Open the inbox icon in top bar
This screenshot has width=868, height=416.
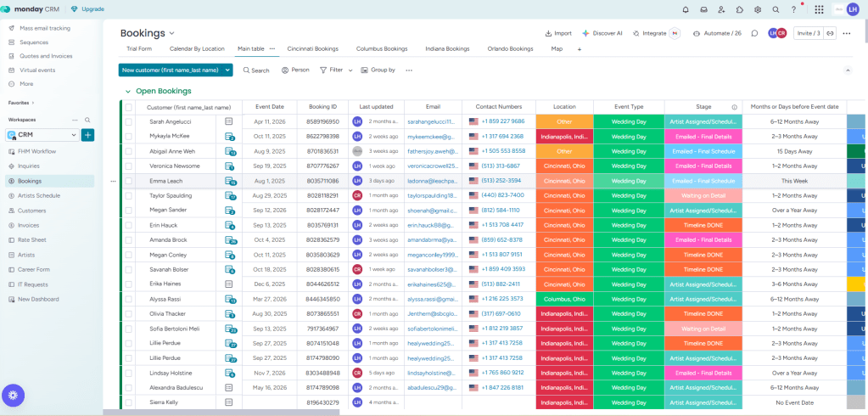click(x=703, y=9)
